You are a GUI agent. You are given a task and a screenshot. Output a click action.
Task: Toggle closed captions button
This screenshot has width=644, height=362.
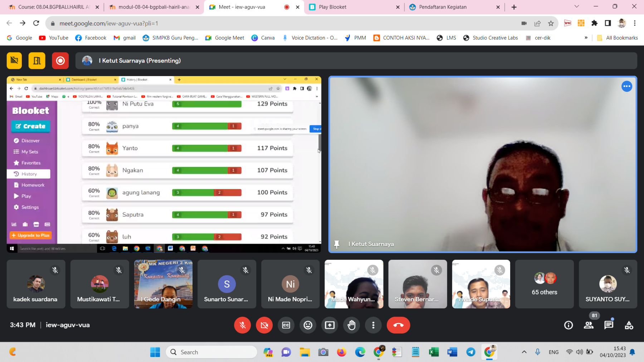286,325
